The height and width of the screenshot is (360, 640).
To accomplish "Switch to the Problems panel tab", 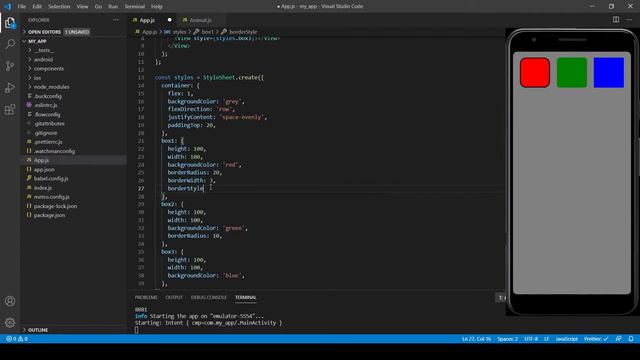I will (146, 298).
